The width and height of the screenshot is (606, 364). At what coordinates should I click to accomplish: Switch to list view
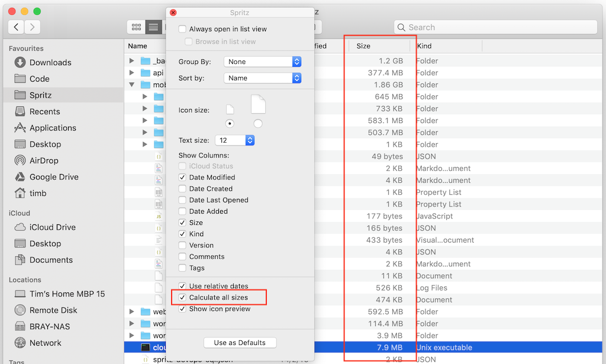(153, 27)
